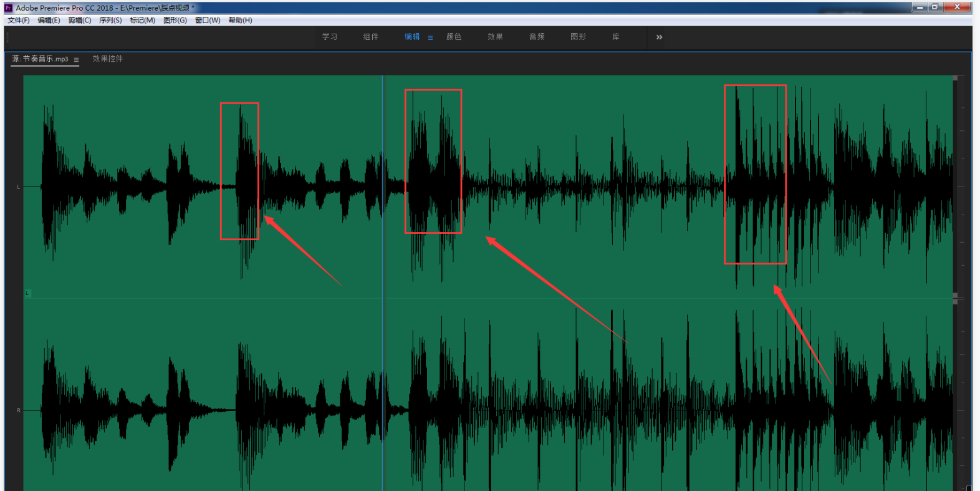Switch to the 组件 workspace
The image size is (980, 491).
pyautogui.click(x=371, y=37)
